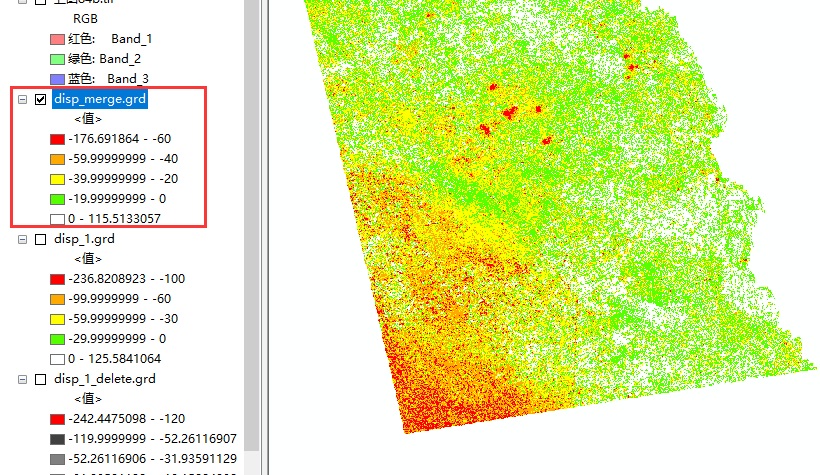Click green swatch for -19.99999999 - 0
This screenshot has width=820, height=475.
click(58, 199)
